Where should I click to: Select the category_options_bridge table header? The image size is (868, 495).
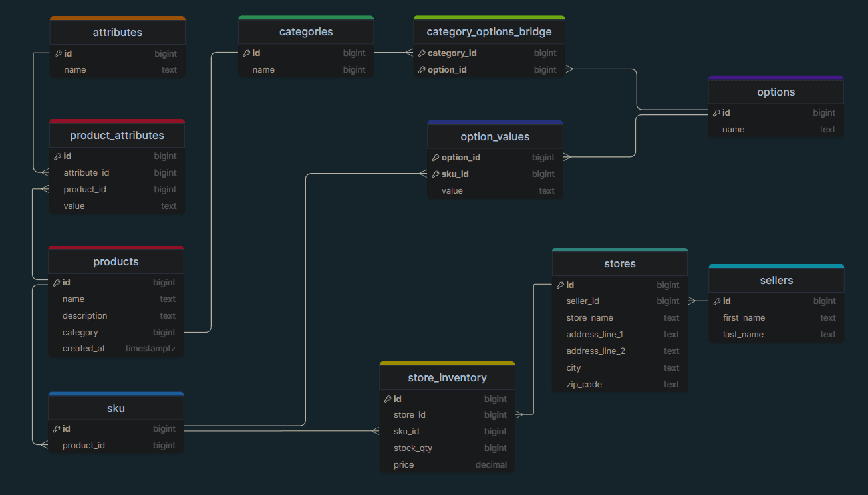[489, 32]
